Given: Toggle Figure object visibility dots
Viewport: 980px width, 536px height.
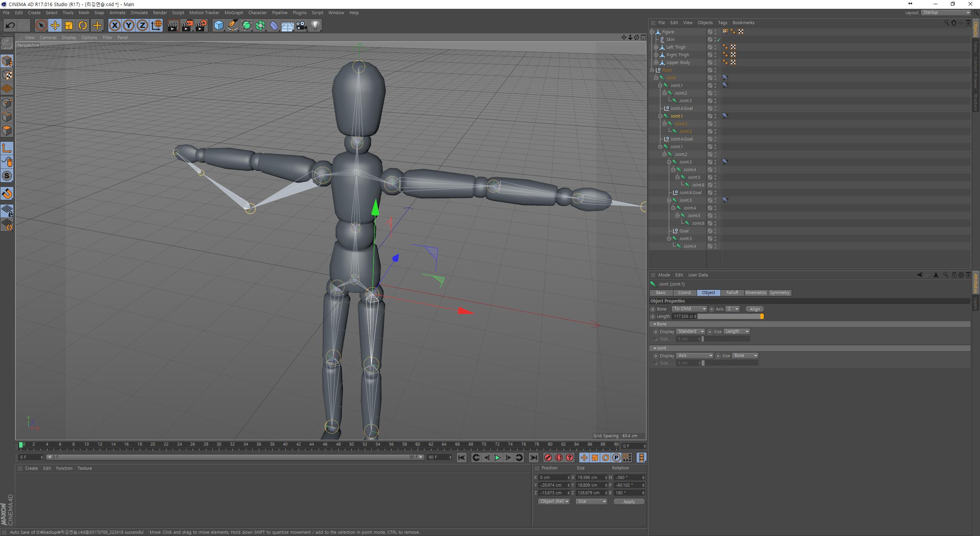Looking at the screenshot, I should (x=715, y=32).
